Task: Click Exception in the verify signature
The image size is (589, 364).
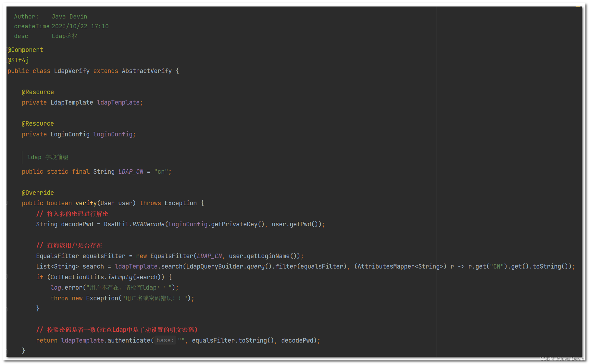Action: (x=181, y=203)
